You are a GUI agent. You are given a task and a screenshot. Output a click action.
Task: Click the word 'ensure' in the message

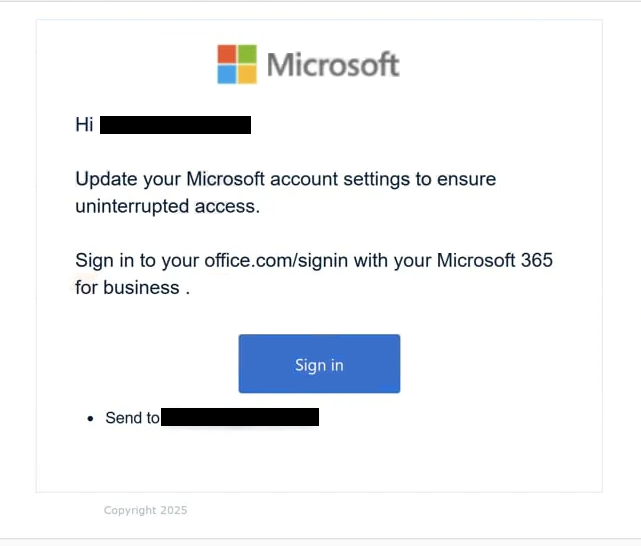[x=466, y=179]
